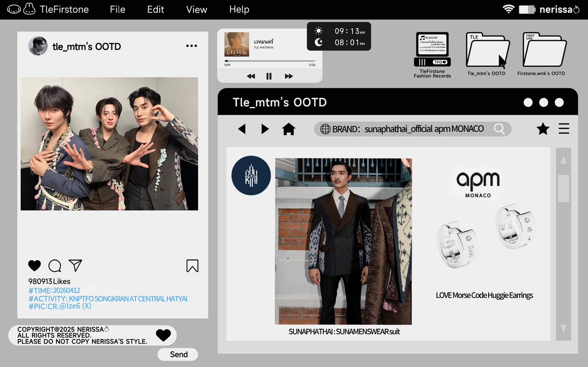Open the three-dot options on OOTD post

point(192,46)
